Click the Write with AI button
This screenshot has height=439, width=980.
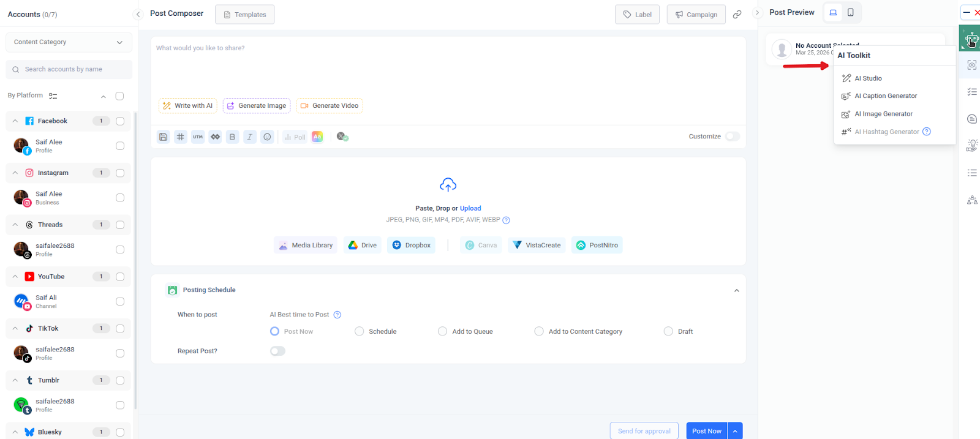click(x=188, y=106)
